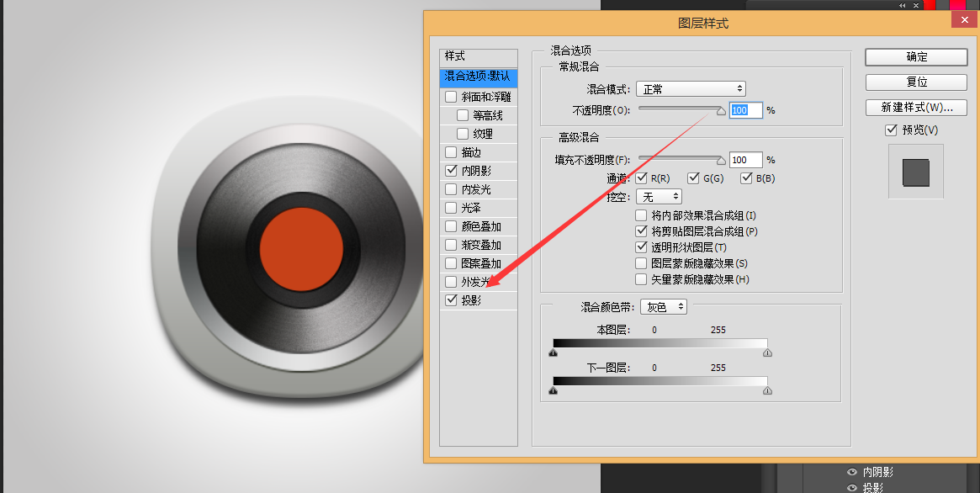This screenshot has height=493, width=980.
Task: Click the 填充不透明度 slider handle
Action: click(721, 161)
